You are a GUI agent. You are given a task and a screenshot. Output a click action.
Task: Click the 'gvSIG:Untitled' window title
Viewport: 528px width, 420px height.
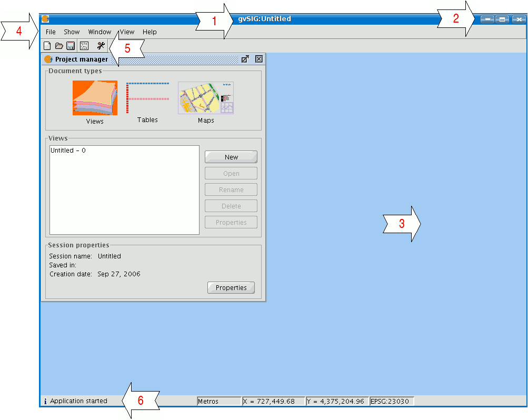pos(265,19)
